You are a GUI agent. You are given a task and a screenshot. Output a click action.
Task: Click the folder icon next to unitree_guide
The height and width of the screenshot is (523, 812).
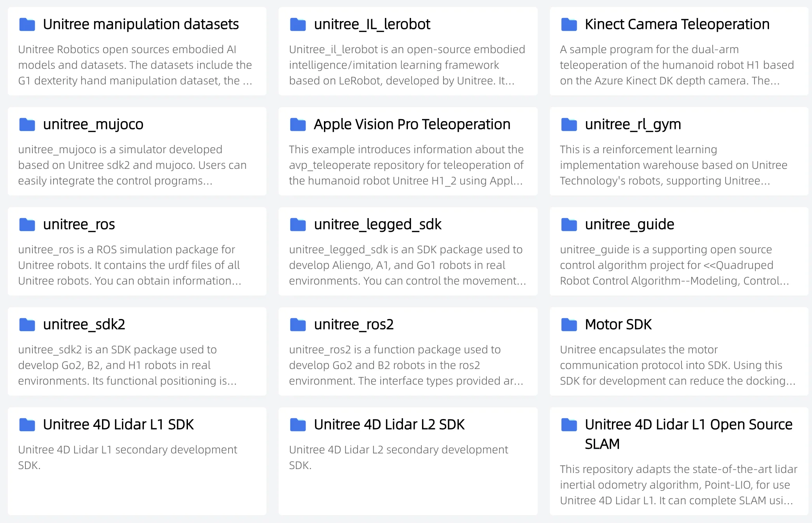tap(569, 224)
